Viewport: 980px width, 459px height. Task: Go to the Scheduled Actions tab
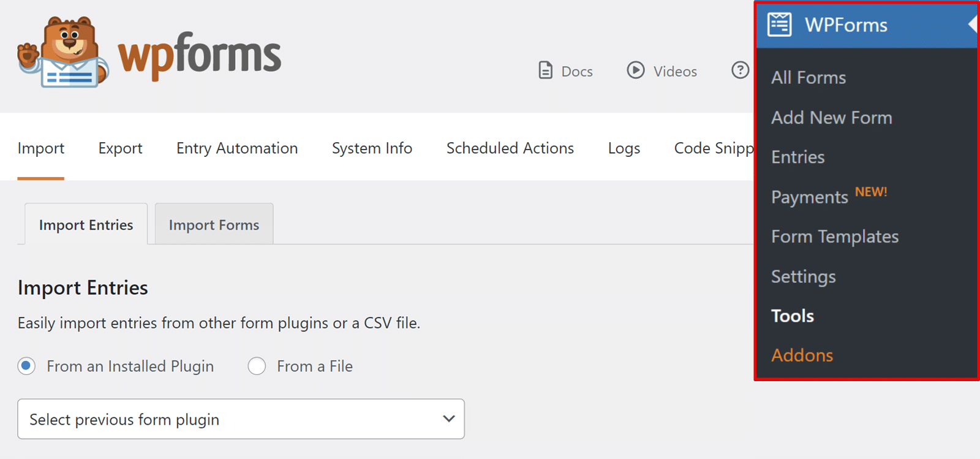tap(510, 148)
